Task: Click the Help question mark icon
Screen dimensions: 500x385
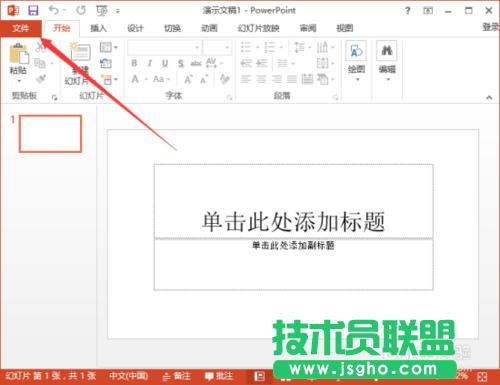Action: point(408,11)
